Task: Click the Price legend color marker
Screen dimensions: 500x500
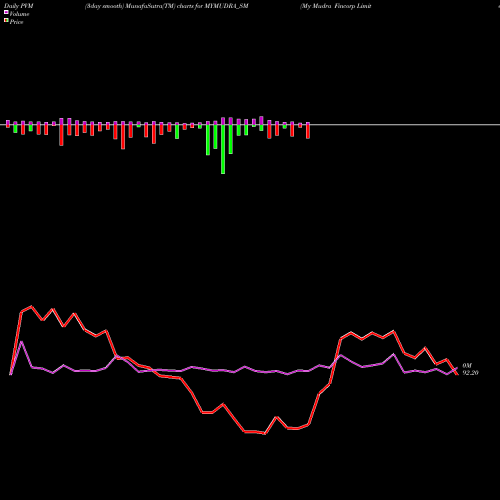Action: [6, 21]
